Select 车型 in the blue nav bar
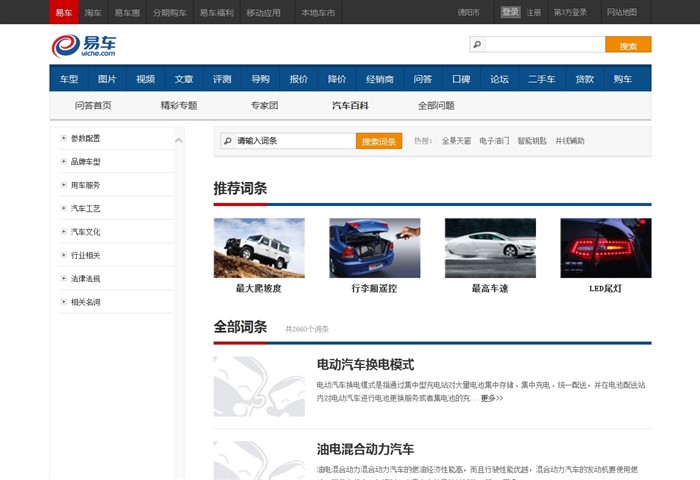Image resolution: width=700 pixels, height=480 pixels. (x=69, y=79)
